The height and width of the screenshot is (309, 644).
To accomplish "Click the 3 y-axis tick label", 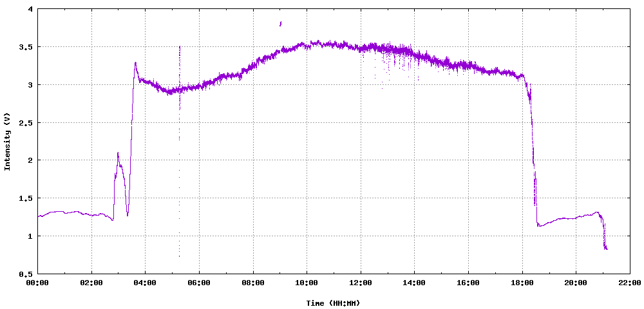I will pos(31,85).
